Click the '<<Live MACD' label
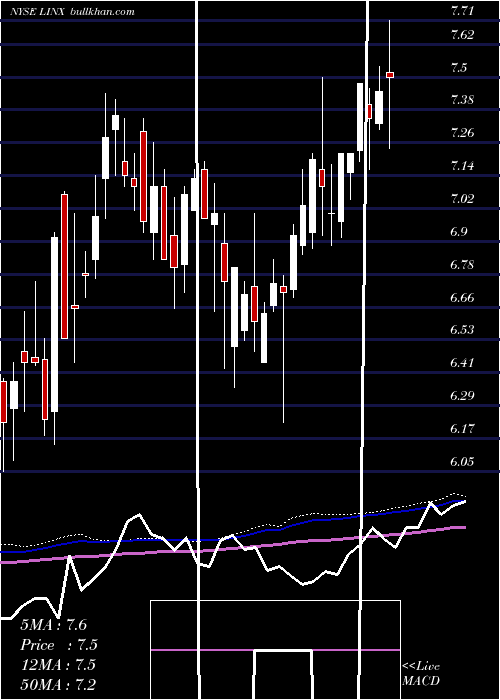The image size is (500, 700). pyautogui.click(x=421, y=673)
